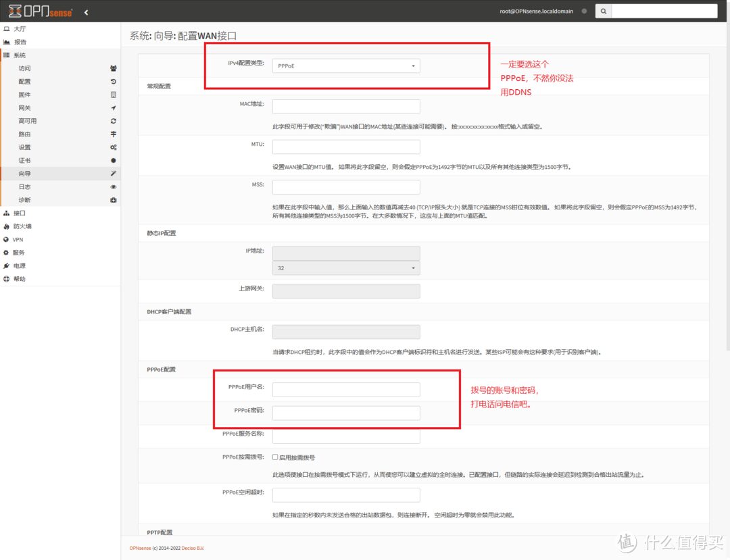Click the PPPoE用户名 input field
The height and width of the screenshot is (560, 730).
tap(346, 389)
